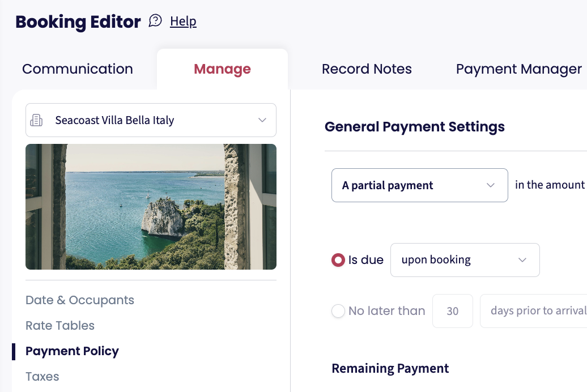Click the 'in the amount' label

(550, 185)
